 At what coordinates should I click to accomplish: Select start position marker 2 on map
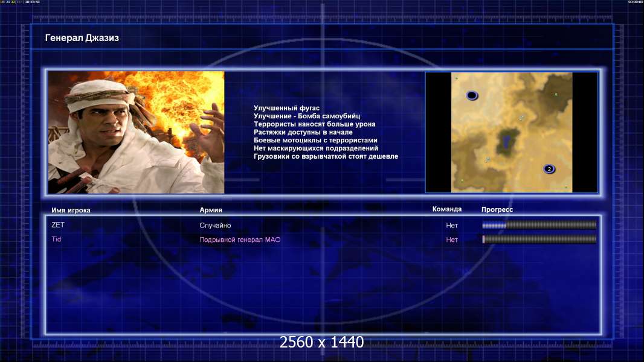coord(549,169)
